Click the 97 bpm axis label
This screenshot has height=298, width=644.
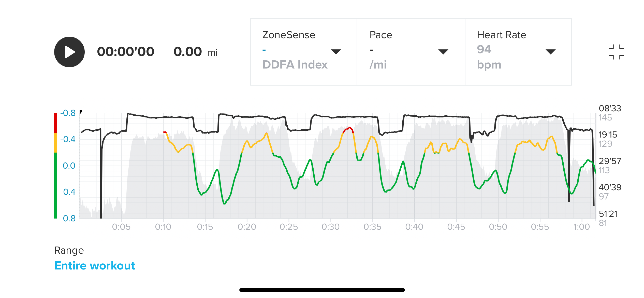coord(604,197)
